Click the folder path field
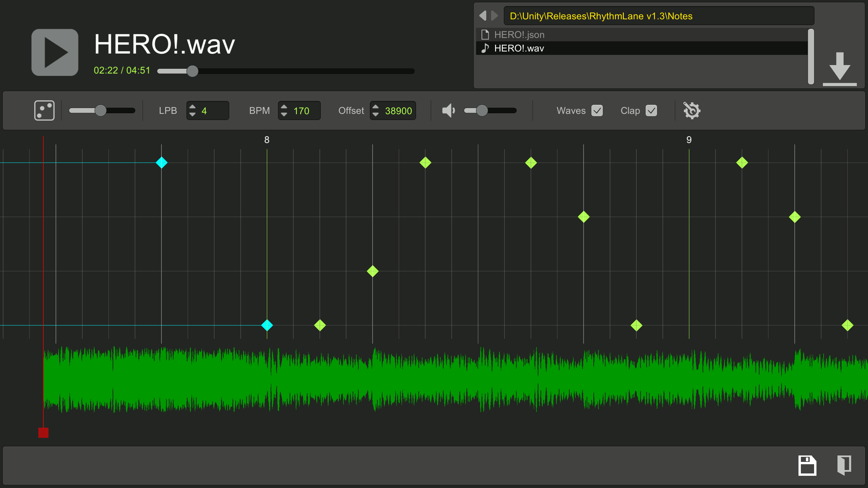Image resolution: width=868 pixels, height=488 pixels. coord(658,16)
